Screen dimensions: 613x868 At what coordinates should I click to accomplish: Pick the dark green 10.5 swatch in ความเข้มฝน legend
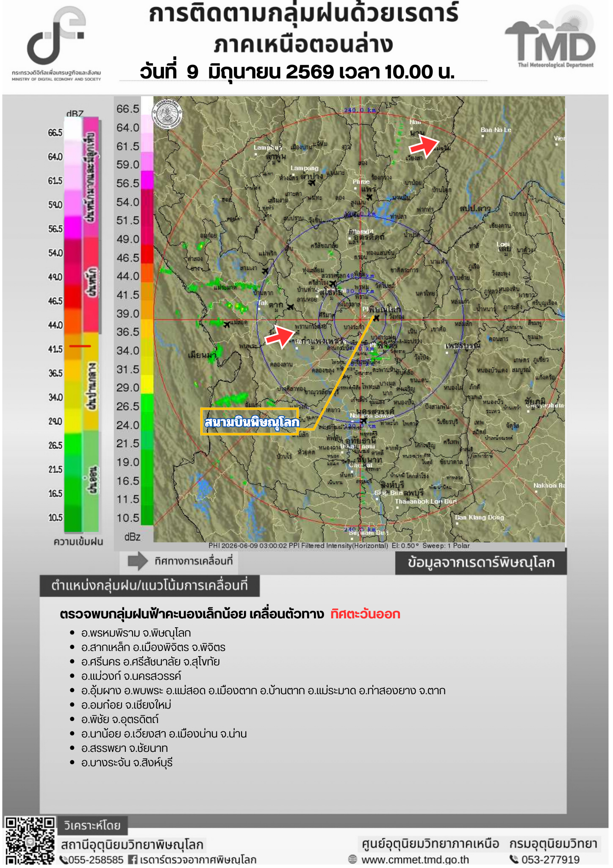point(73,519)
